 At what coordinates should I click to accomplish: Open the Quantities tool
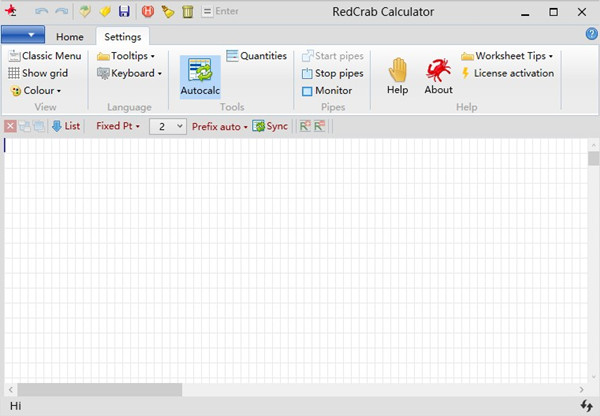pyautogui.click(x=256, y=56)
